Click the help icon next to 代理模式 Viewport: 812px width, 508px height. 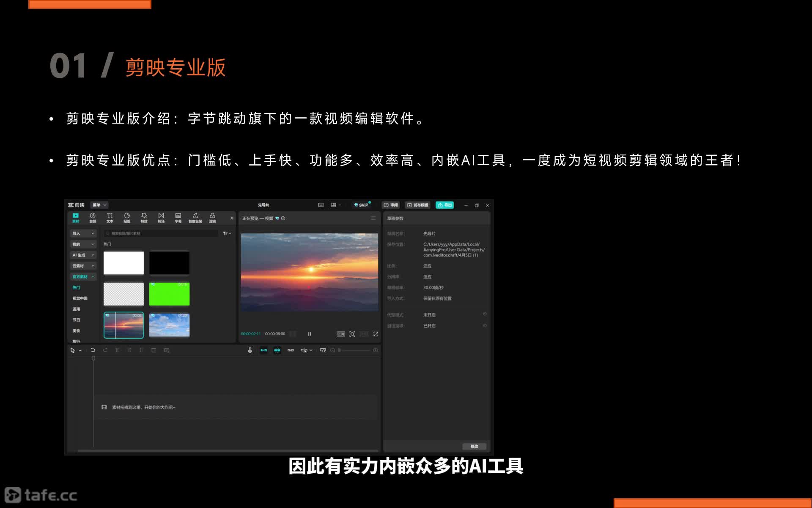[x=485, y=314]
